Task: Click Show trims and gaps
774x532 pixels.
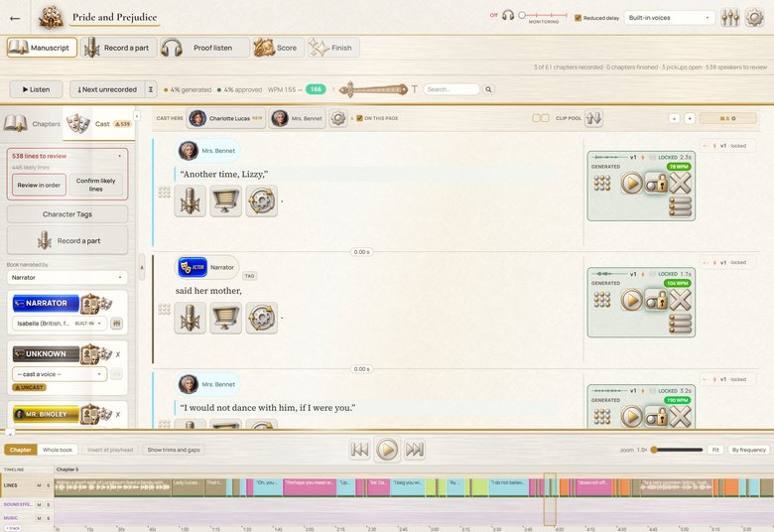Action: pyautogui.click(x=174, y=450)
